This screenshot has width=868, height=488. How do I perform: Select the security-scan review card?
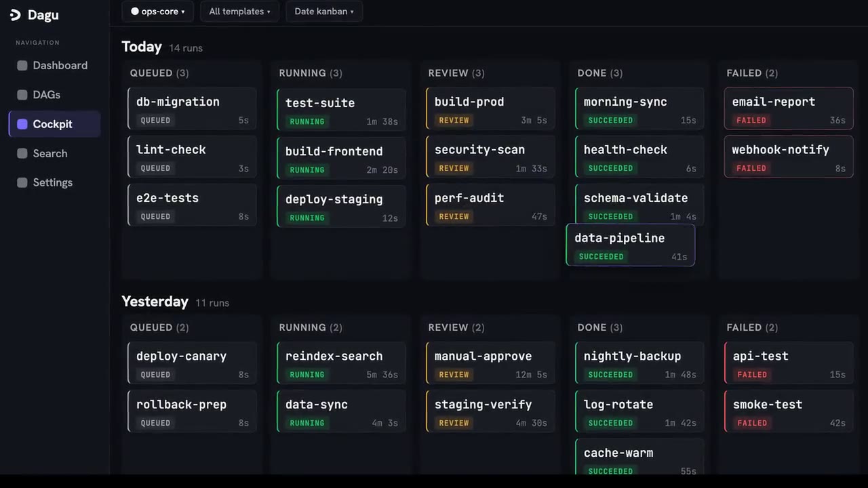(x=490, y=157)
